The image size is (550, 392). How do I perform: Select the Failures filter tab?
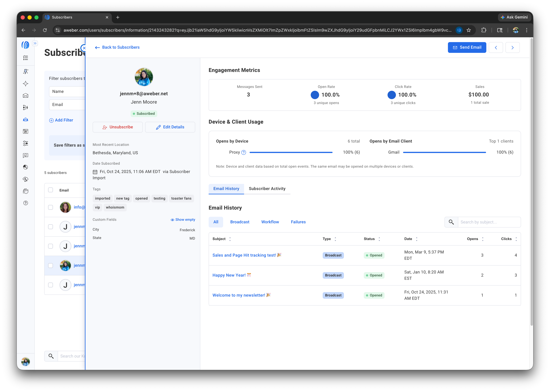pyautogui.click(x=298, y=222)
